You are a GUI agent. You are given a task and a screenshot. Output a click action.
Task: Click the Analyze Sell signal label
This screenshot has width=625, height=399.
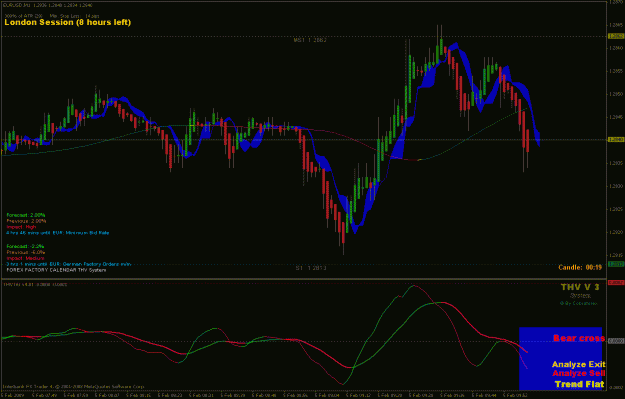click(579, 373)
